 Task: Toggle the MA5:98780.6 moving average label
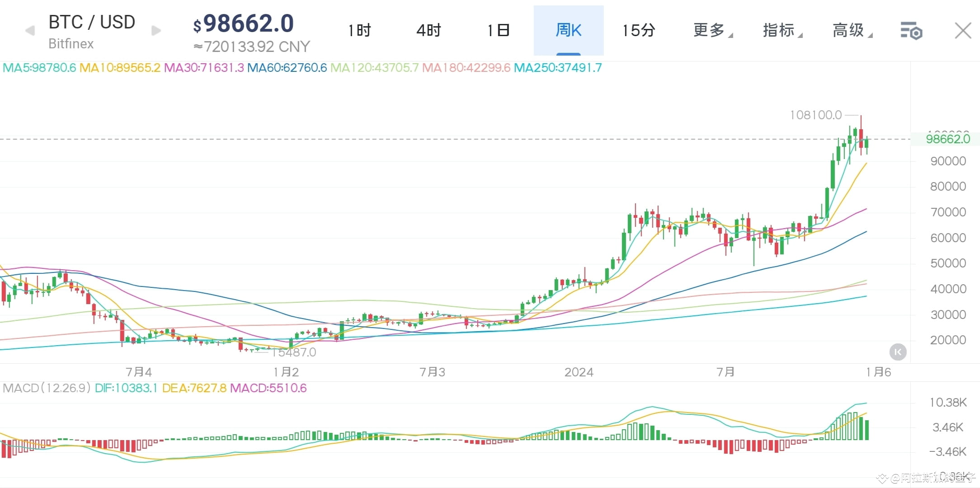[x=39, y=68]
